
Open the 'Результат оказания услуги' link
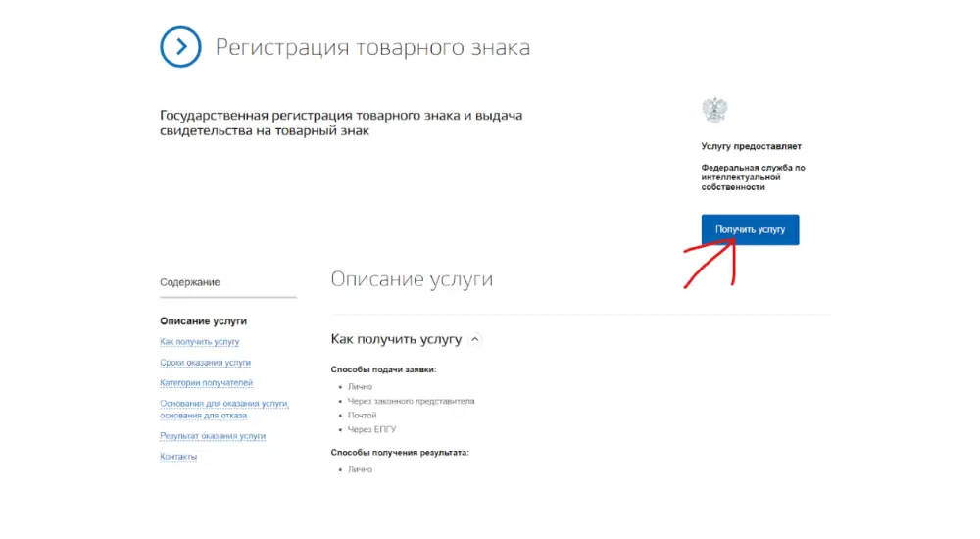213,436
